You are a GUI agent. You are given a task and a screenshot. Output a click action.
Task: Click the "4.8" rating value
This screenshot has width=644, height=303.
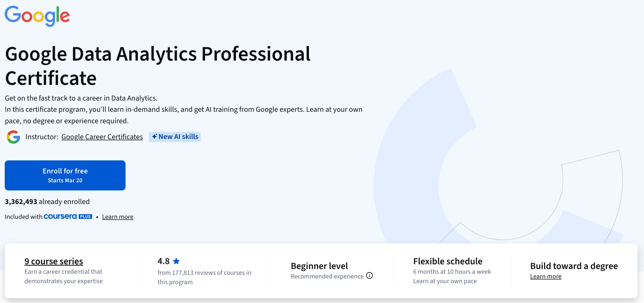click(163, 261)
